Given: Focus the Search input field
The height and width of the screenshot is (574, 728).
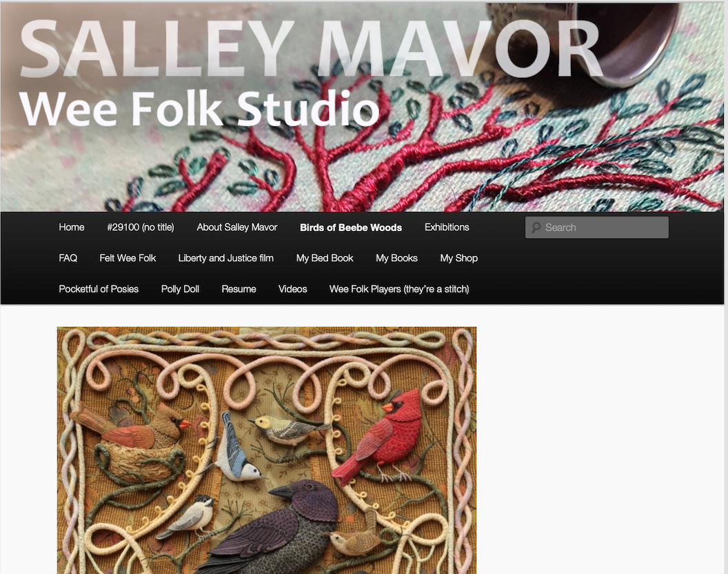Looking at the screenshot, I should (x=596, y=227).
